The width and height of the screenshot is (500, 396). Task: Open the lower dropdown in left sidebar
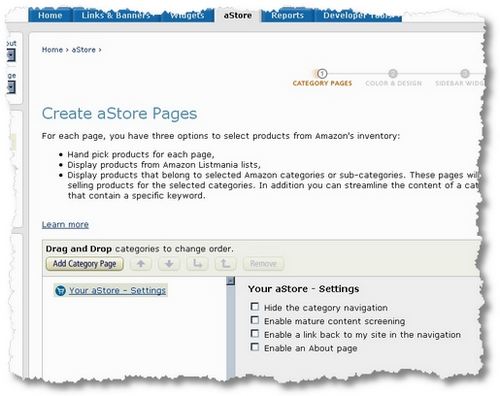click(11, 87)
